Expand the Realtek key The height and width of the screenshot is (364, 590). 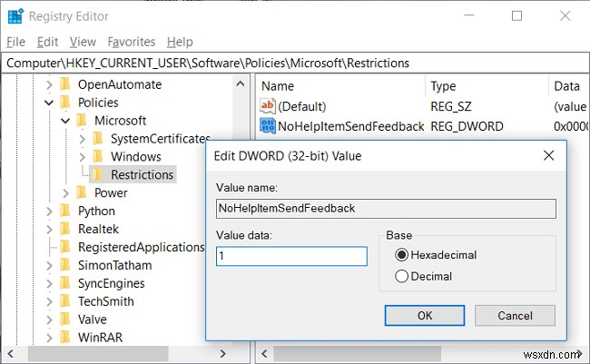coord(49,230)
